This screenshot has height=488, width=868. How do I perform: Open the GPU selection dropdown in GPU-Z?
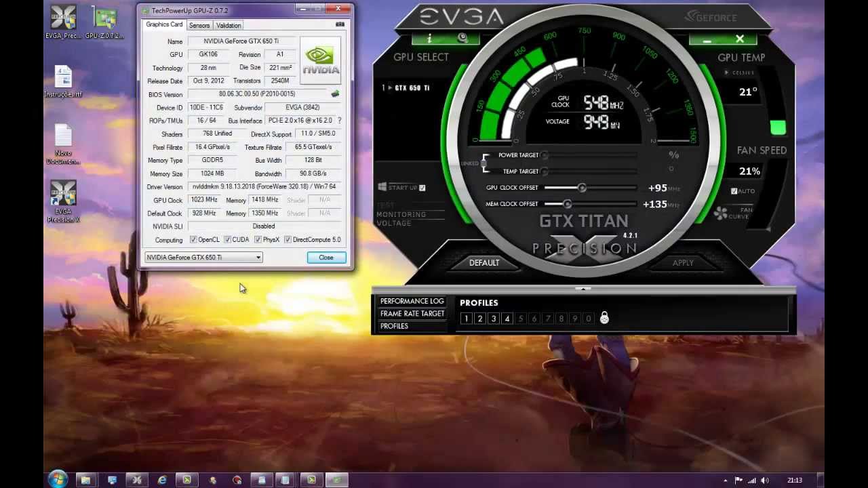[x=203, y=257]
